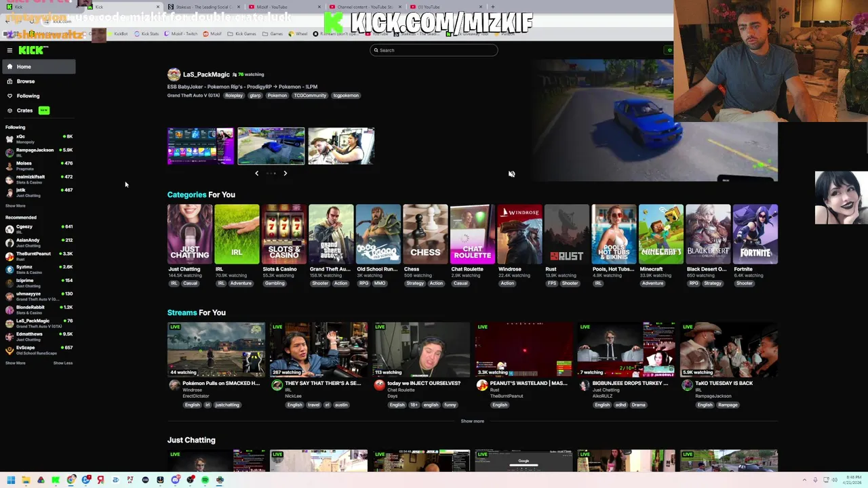Click LaS_PackMagic avatar in featured header

174,75
